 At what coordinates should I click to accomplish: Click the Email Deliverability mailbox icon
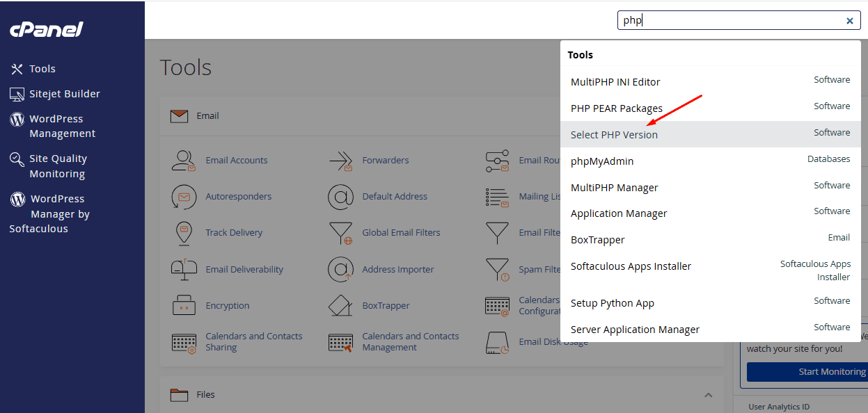point(184,269)
